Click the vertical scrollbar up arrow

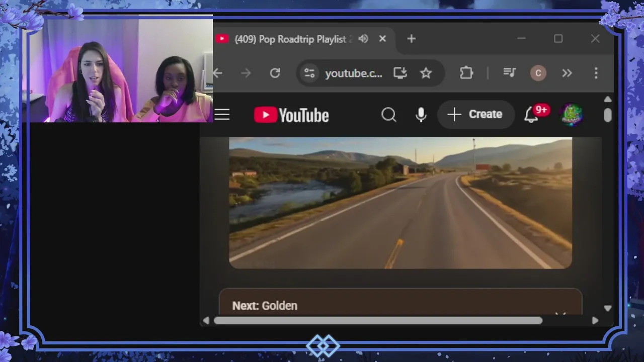[x=607, y=100]
